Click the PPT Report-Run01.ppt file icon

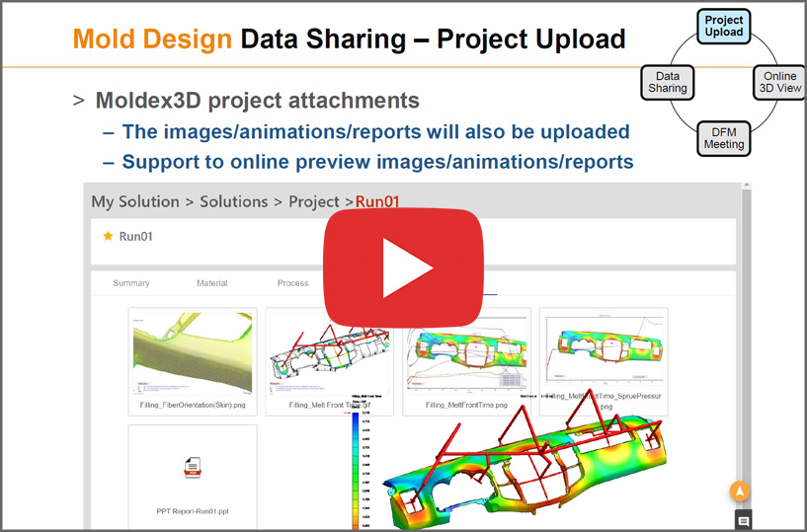click(193, 467)
